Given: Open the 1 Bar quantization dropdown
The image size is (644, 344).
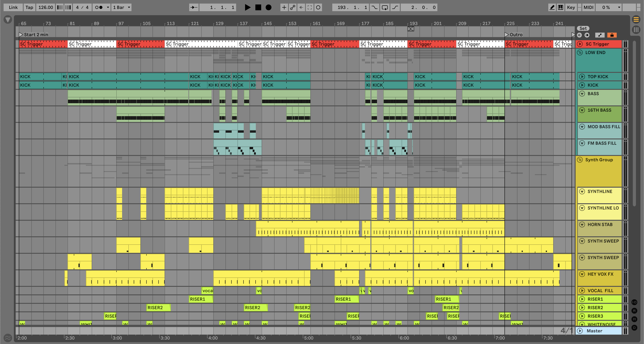Looking at the screenshot, I should point(121,7).
